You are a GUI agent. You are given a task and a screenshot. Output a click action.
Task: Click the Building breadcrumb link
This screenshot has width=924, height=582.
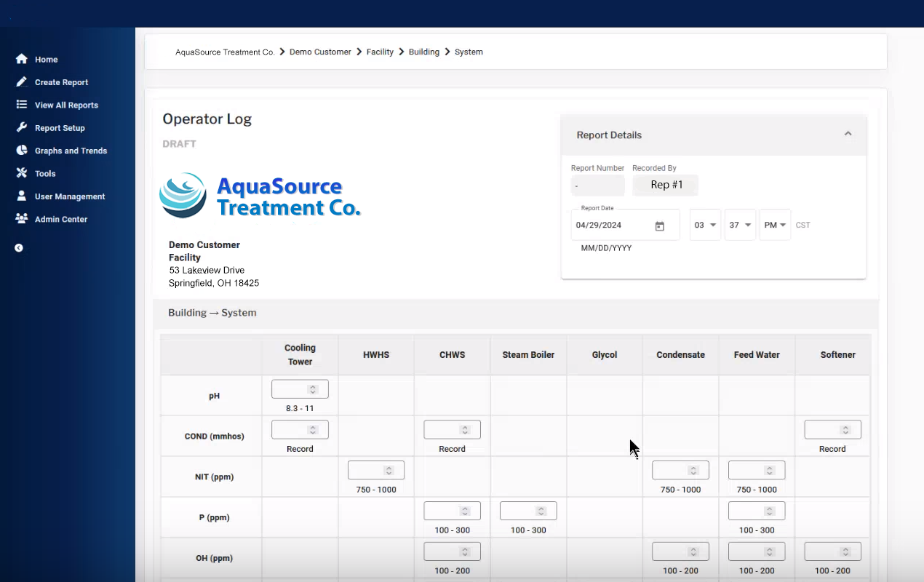click(x=423, y=52)
